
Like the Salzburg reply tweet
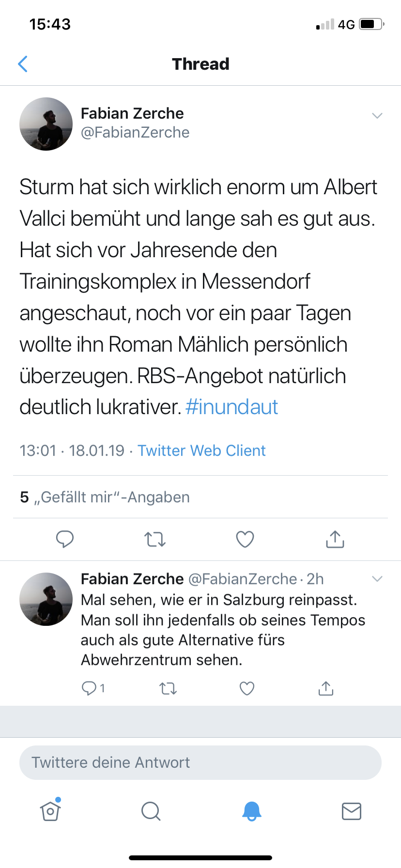click(247, 688)
